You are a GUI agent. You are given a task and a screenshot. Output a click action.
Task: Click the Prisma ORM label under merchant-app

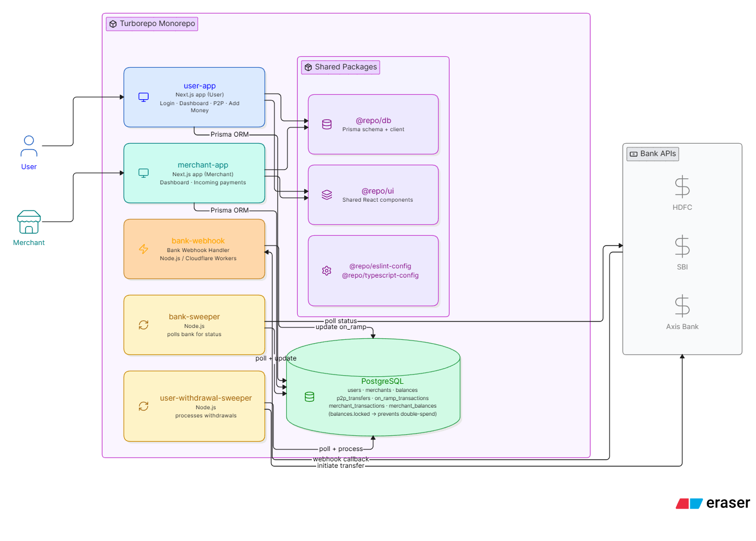(x=229, y=210)
